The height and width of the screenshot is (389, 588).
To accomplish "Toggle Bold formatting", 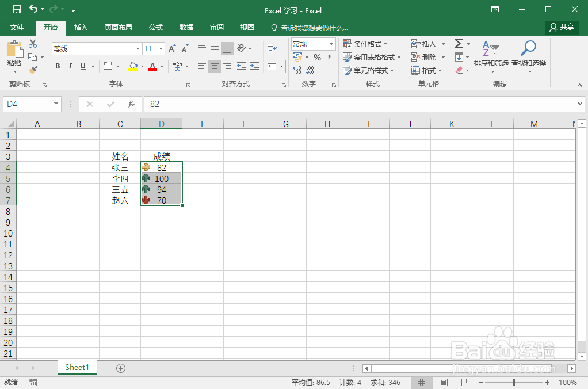I will 58,66.
